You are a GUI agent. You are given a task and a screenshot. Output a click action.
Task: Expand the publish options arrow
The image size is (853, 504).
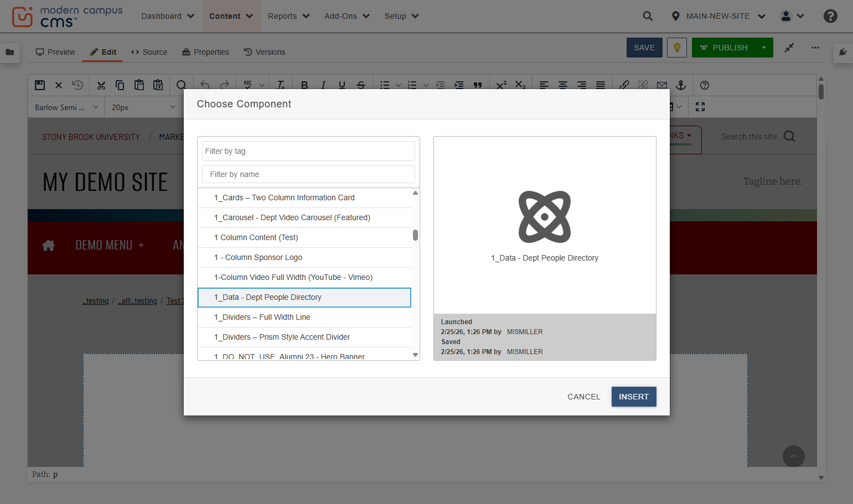764,48
